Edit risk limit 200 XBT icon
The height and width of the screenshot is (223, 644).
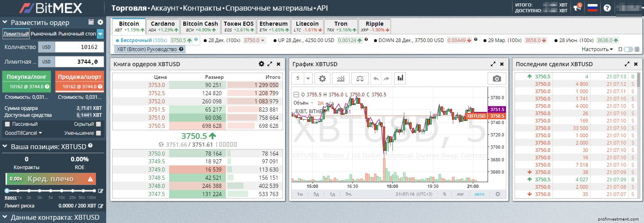[100, 206]
